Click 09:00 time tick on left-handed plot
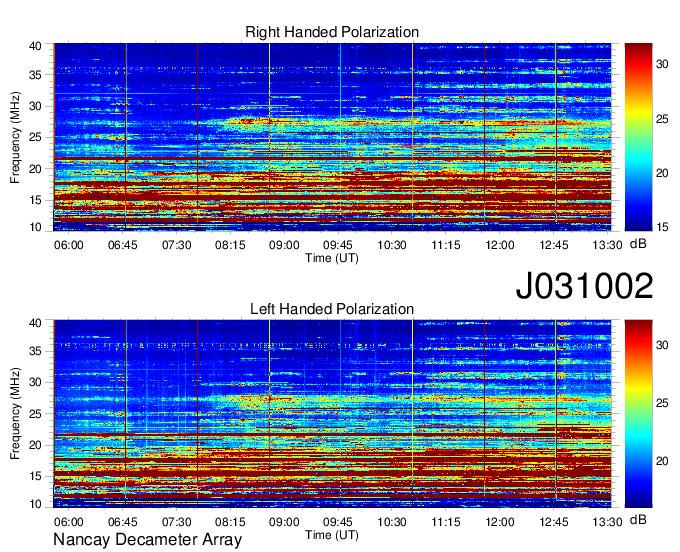The image size is (680, 552). [x=284, y=522]
